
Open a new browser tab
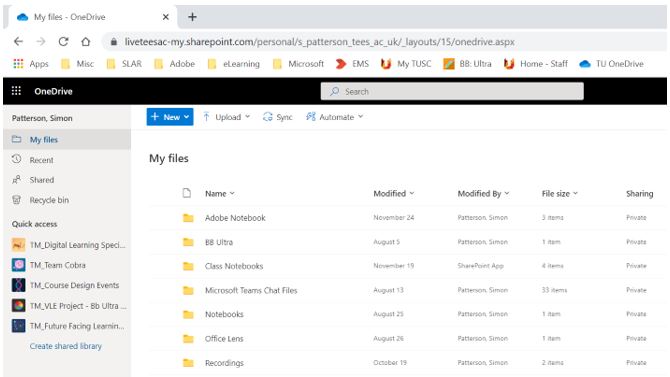coord(192,17)
